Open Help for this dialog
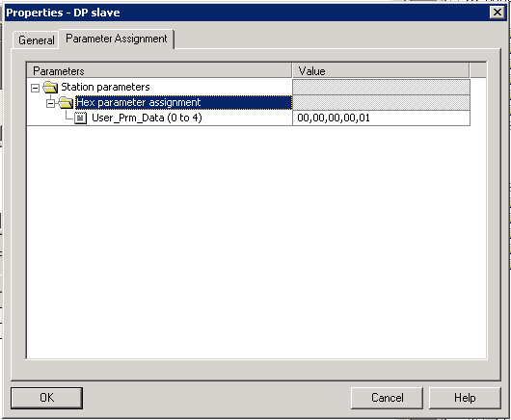The width and height of the screenshot is (511, 420). pyautogui.click(x=465, y=398)
